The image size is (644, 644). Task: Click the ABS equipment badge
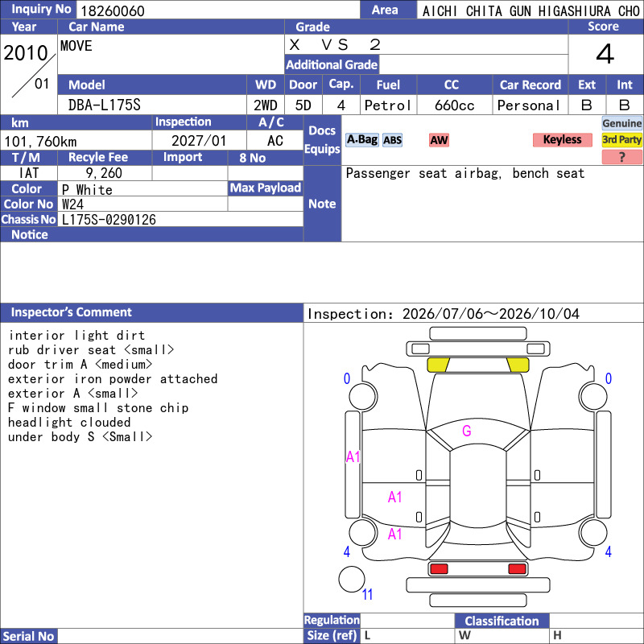(392, 140)
